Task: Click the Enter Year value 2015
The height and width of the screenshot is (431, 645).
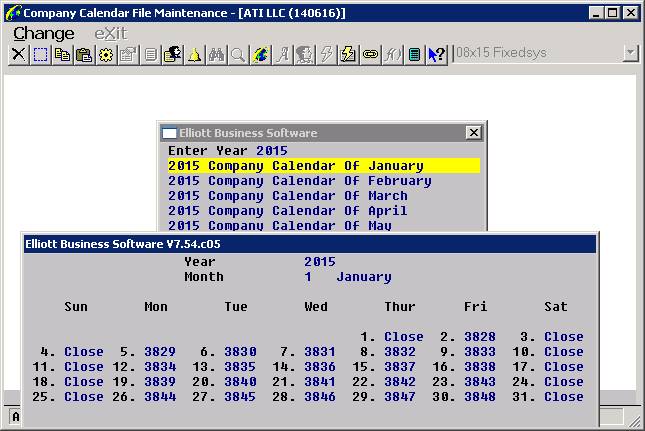Action: (272, 151)
